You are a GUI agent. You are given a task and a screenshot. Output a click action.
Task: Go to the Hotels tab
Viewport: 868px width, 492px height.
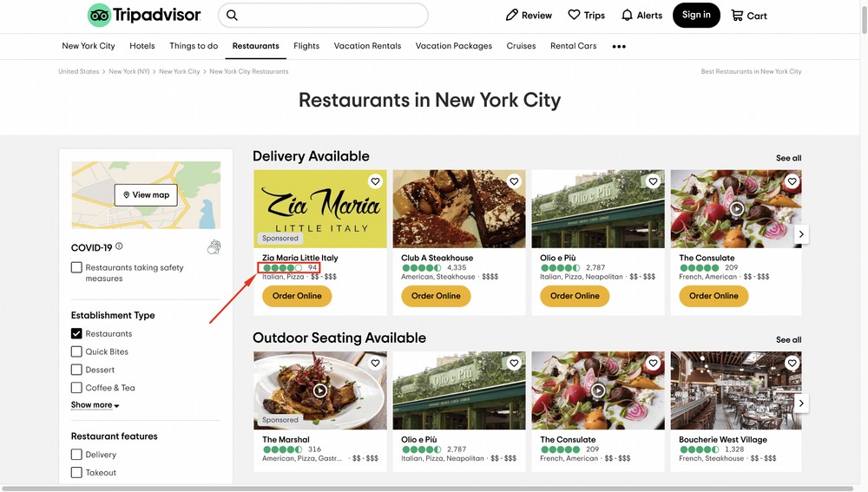coord(142,46)
